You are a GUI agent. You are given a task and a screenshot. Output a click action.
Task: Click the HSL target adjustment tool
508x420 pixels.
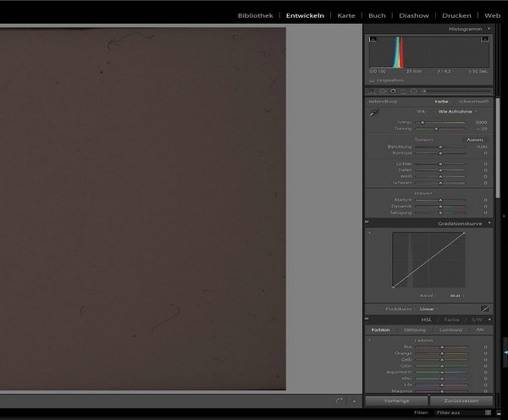[x=370, y=340]
